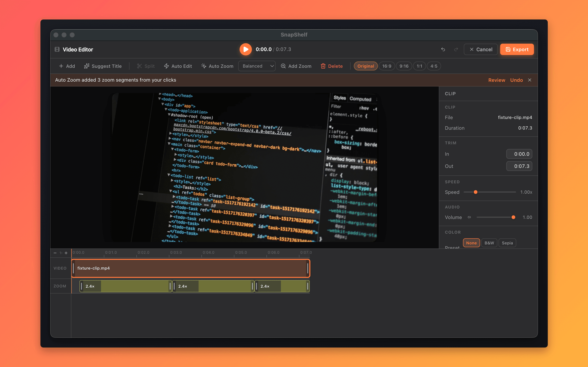Image resolution: width=588 pixels, height=367 pixels.
Task: Click the undo arrow icon
Action: pyautogui.click(x=443, y=49)
